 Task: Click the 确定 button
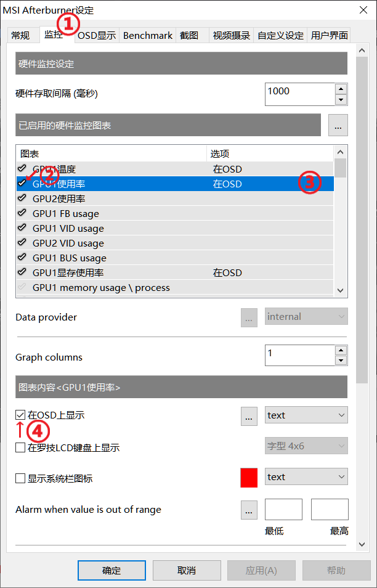(x=111, y=570)
